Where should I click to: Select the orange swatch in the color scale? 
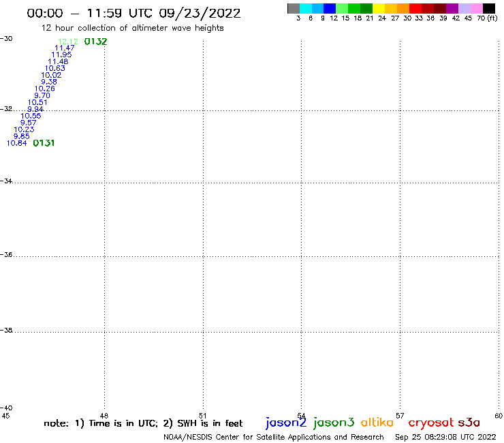click(403, 8)
